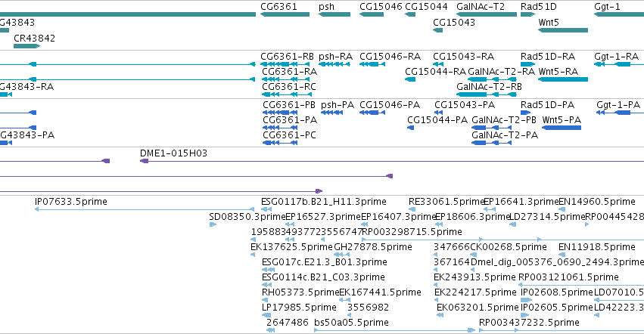Click the psh-PA protein feature
Screen dimensions: 644x334
[x=332, y=113]
